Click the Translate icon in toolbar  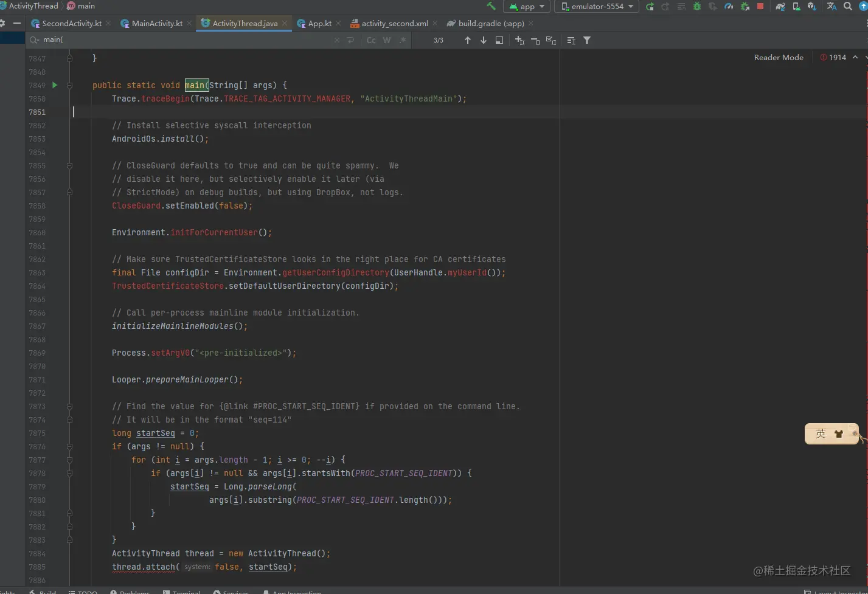click(x=832, y=6)
